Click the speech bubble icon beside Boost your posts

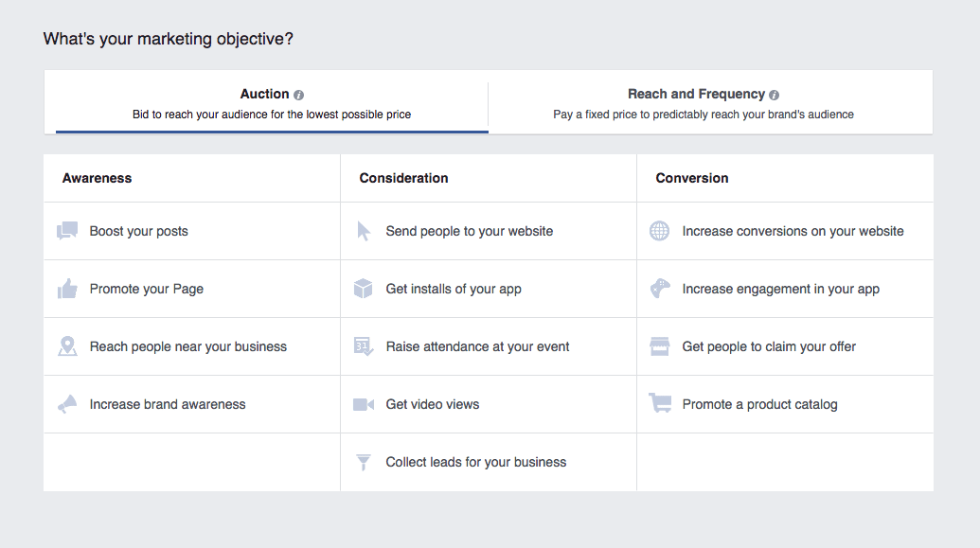click(x=67, y=231)
